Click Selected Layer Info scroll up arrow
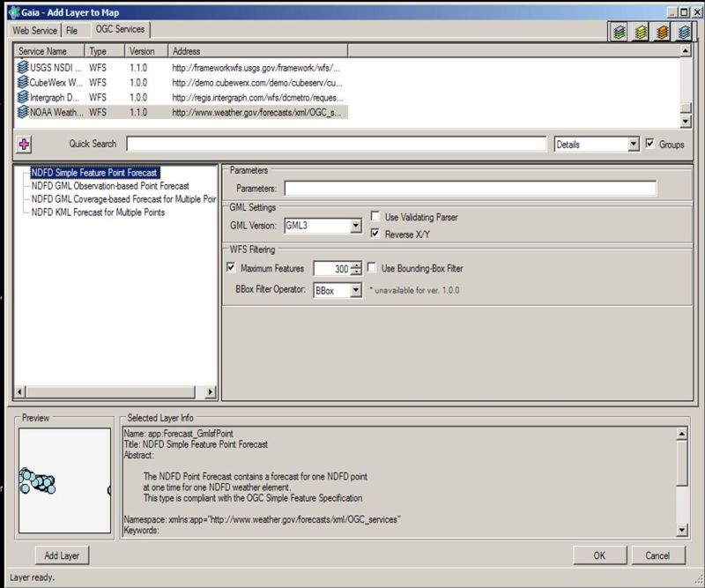The width and height of the screenshot is (705, 588). 681,434
